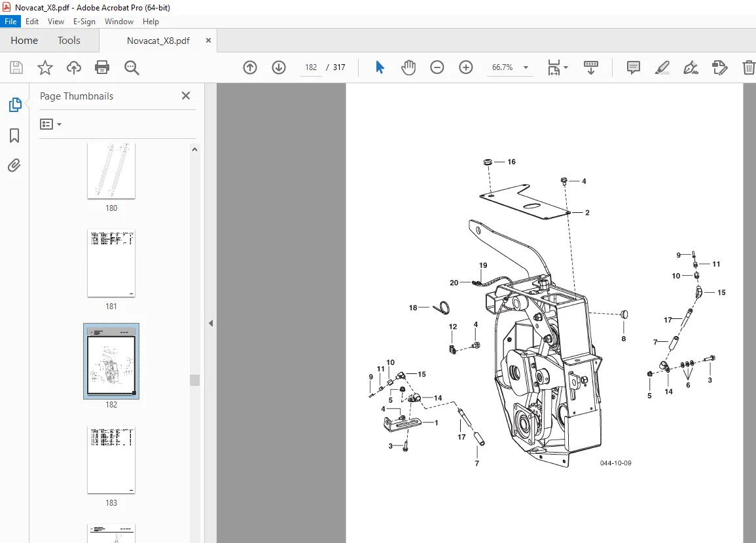Screen dimensions: 756x543
Task: Activate the selection arrow tool
Action: pos(380,67)
